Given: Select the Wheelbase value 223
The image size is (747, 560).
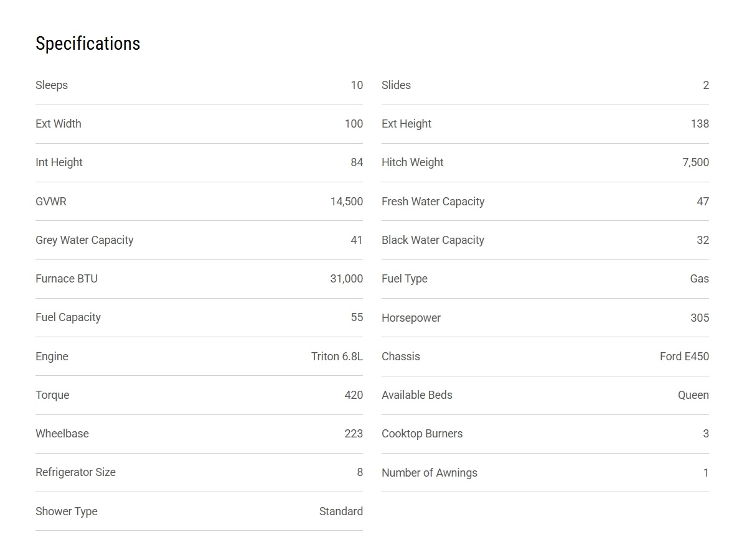Looking at the screenshot, I should click(x=354, y=434).
